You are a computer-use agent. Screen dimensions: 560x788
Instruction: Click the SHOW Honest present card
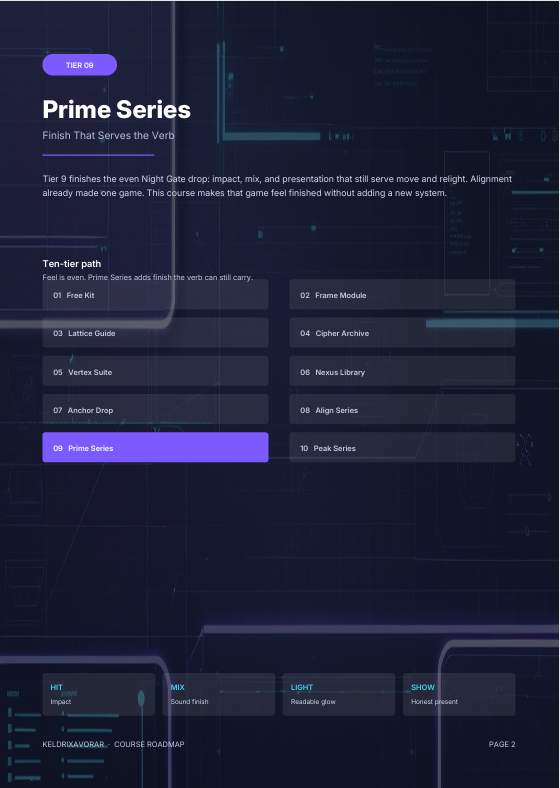tap(459, 694)
